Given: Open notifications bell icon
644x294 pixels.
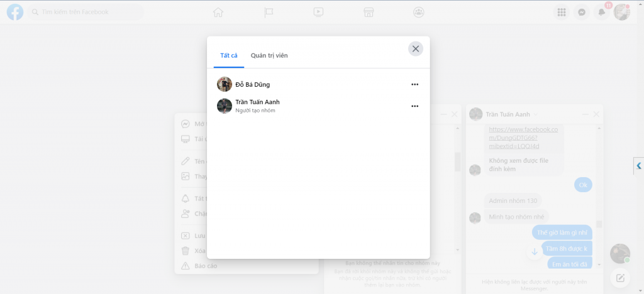Looking at the screenshot, I should [602, 12].
